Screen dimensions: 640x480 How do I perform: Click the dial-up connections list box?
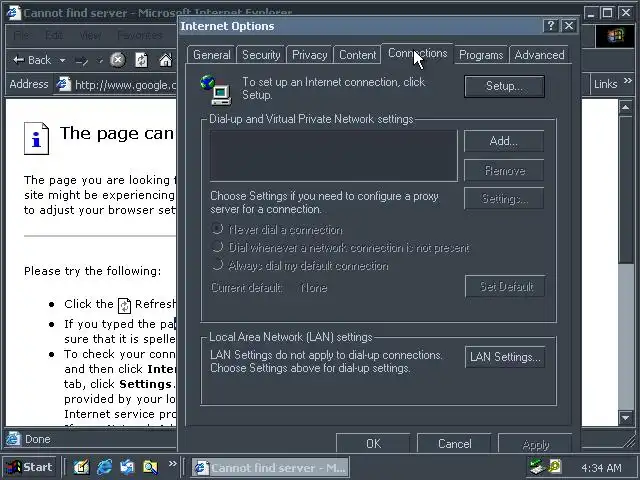tap(333, 156)
